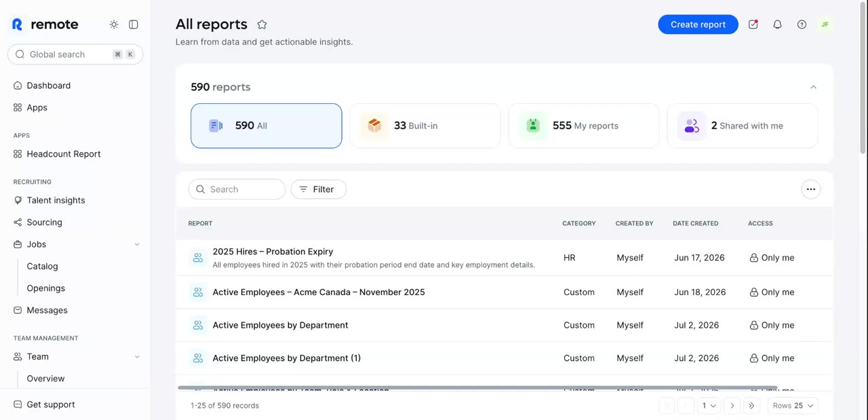Collapse the sidebar panel icon
Image resolution: width=868 pixels, height=420 pixels.
pos(134,24)
